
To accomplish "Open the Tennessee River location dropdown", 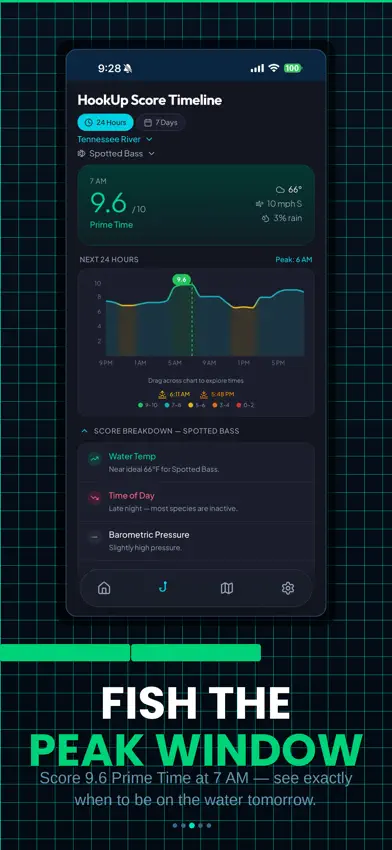I will 115,139.
